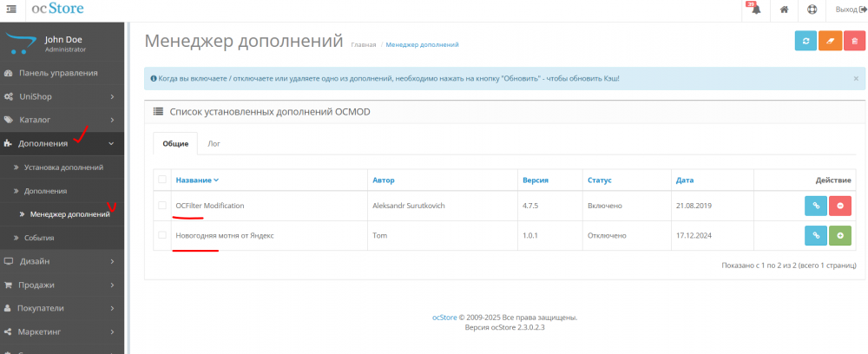The width and height of the screenshot is (868, 354).
Task: Toggle the select-all checkbox in table header
Action: coord(162,180)
